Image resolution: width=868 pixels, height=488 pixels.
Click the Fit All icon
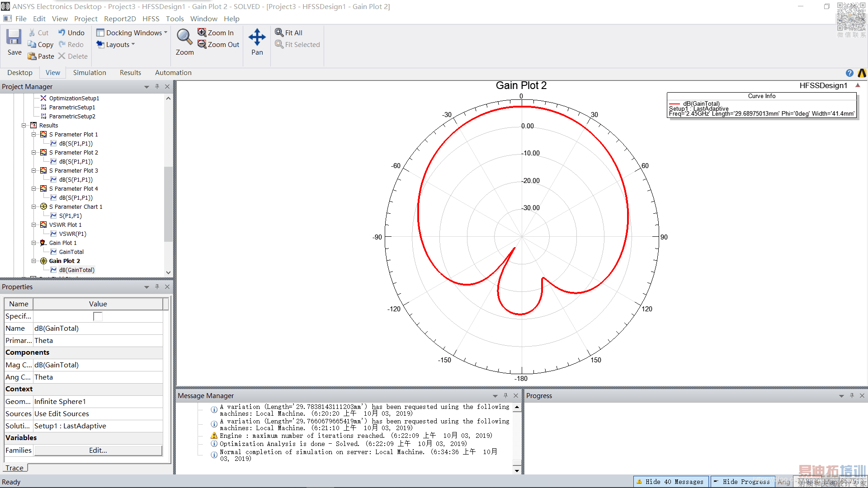[279, 33]
